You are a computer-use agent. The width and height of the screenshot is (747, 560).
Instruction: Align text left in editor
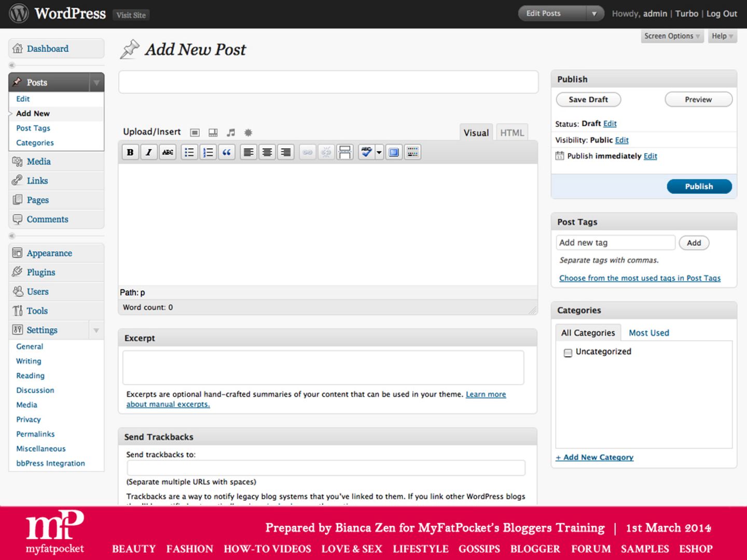click(x=248, y=152)
